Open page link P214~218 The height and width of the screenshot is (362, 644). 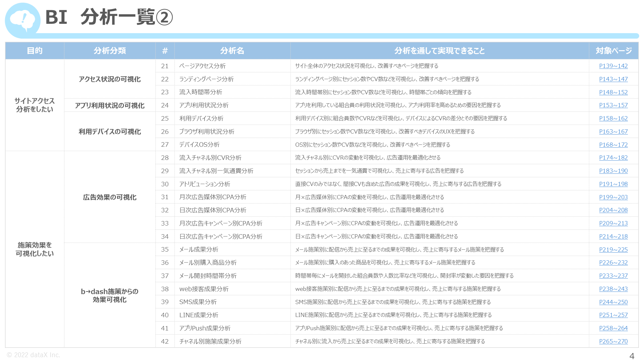click(613, 237)
